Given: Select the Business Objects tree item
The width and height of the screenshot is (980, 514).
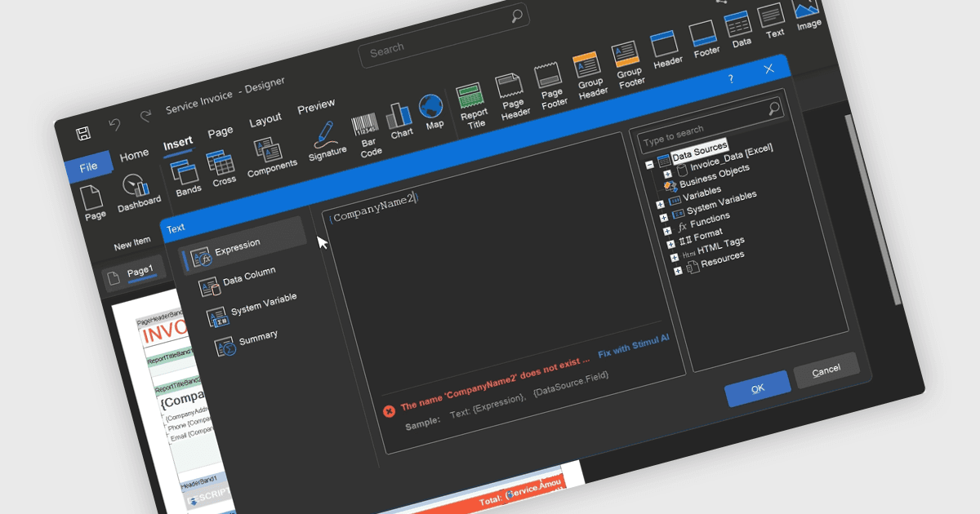Looking at the screenshot, I should click(x=715, y=175).
